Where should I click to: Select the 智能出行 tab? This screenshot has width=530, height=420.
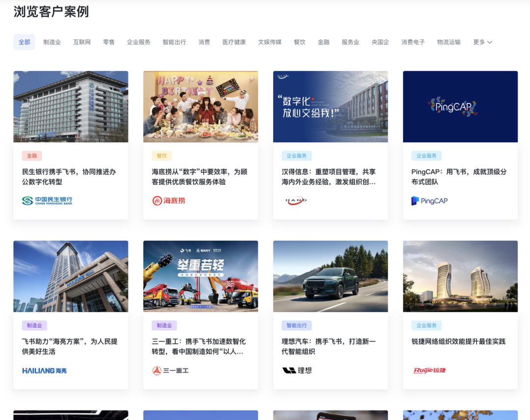tap(174, 42)
